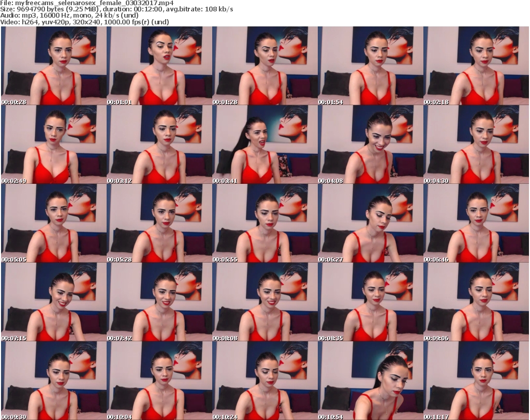
Task: Select thumbnail frame at 00:00:28
Action: pos(53,66)
